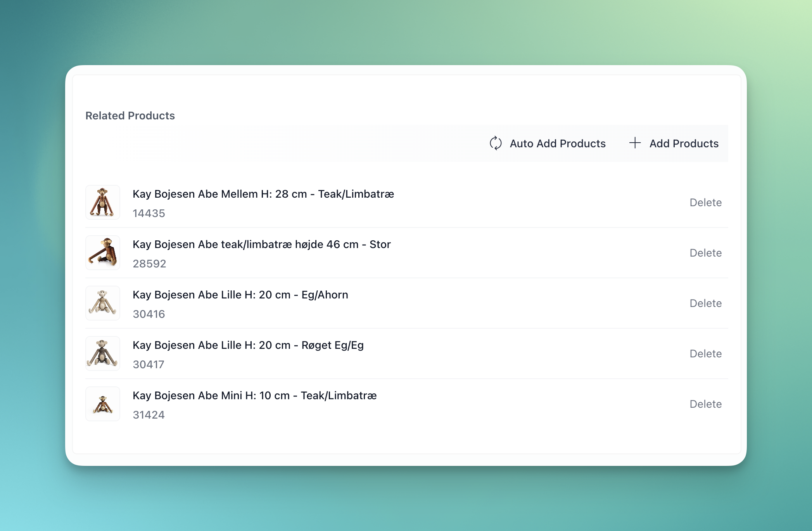Select product name Abe teak/limbatræ højde 46 cm - Stor
The image size is (812, 531).
pos(262,244)
